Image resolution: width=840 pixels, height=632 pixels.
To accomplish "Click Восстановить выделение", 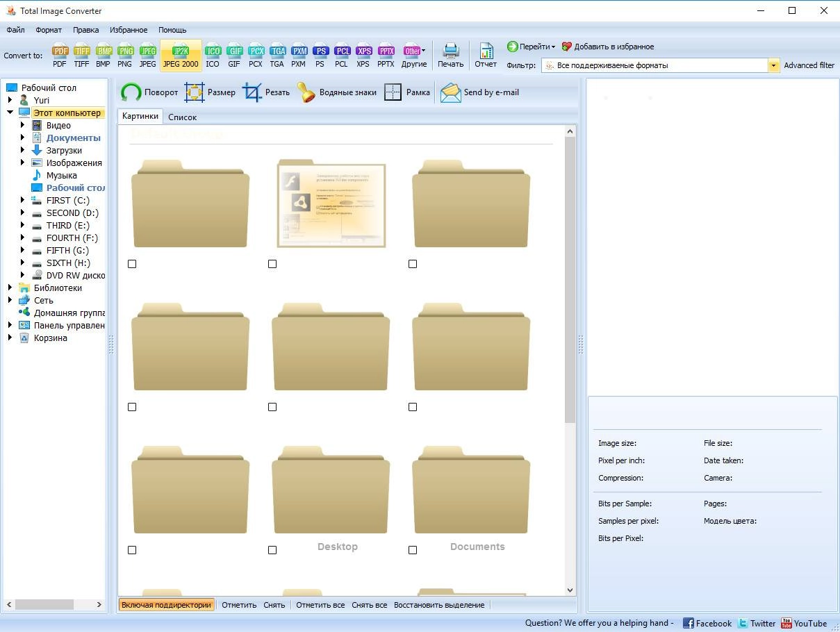I will pyautogui.click(x=439, y=605).
